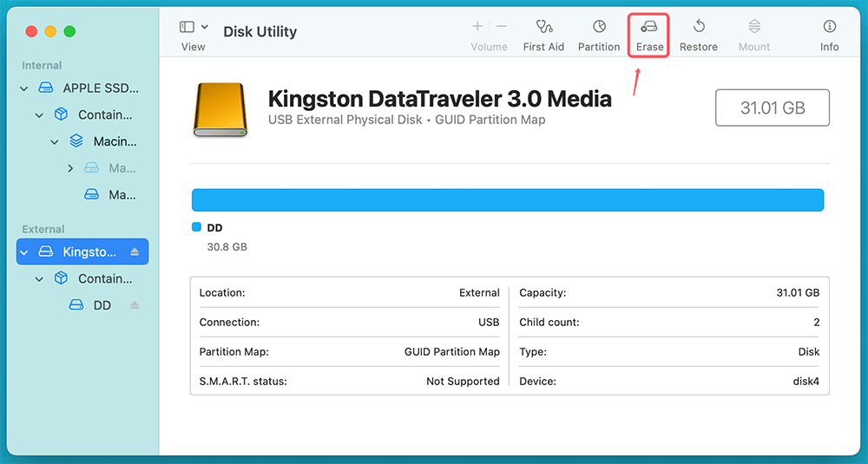Click the "30.8 GB" DD size text
The height and width of the screenshot is (464, 868).
click(227, 246)
